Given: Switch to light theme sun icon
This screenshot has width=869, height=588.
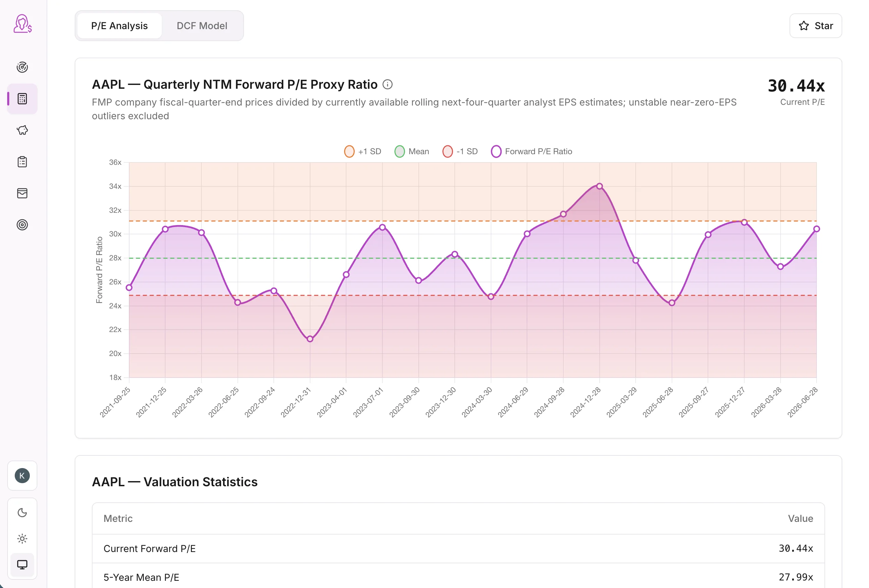Looking at the screenshot, I should [22, 539].
